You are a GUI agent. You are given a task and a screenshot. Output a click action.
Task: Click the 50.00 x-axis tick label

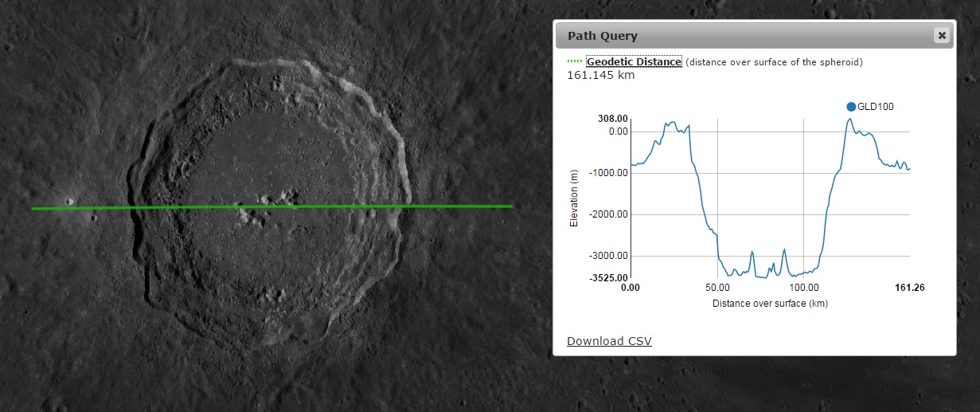(717, 288)
